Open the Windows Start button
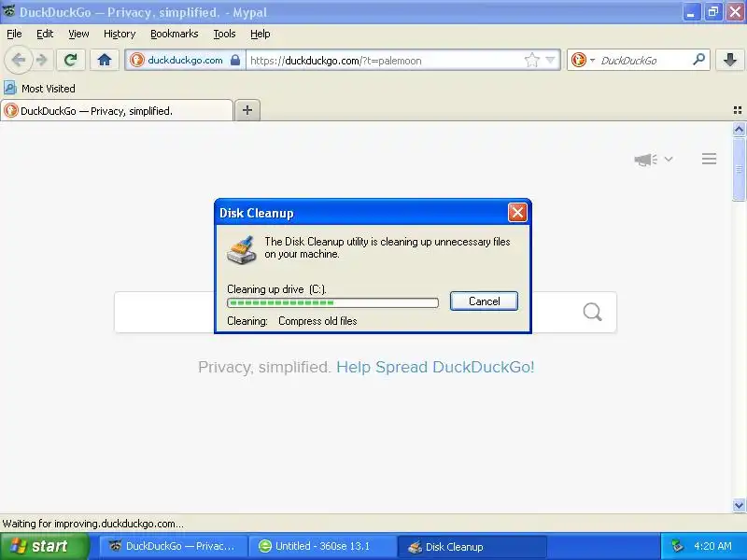 tap(45, 546)
